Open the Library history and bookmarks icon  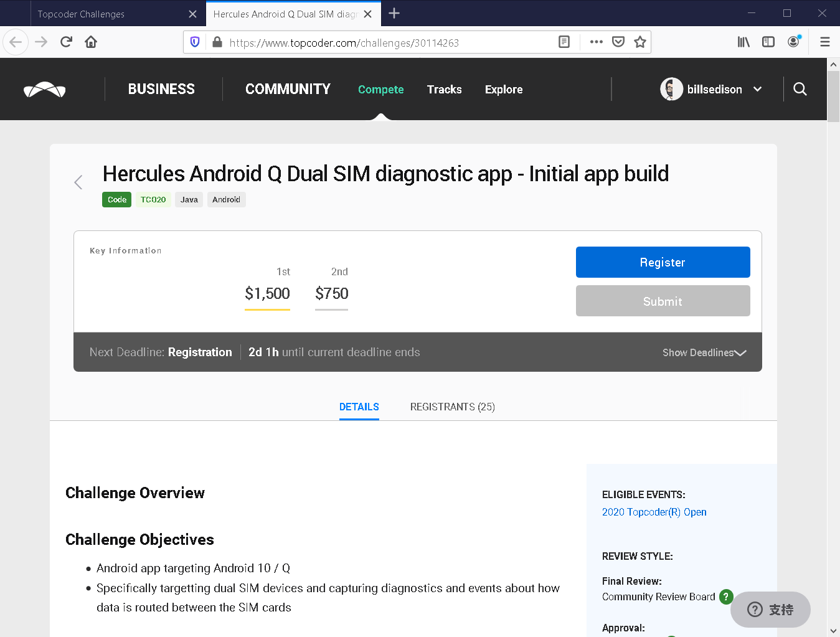pyautogui.click(x=743, y=42)
